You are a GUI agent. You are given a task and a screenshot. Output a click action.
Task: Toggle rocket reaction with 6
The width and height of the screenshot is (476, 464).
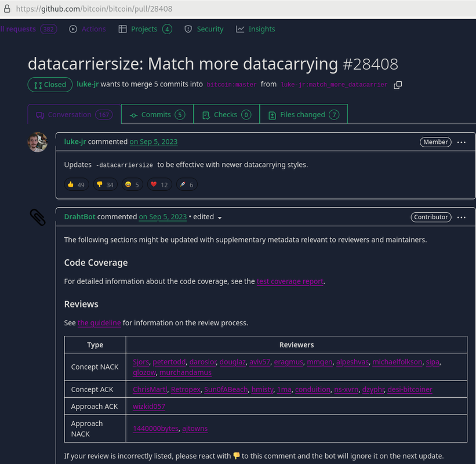187,184
